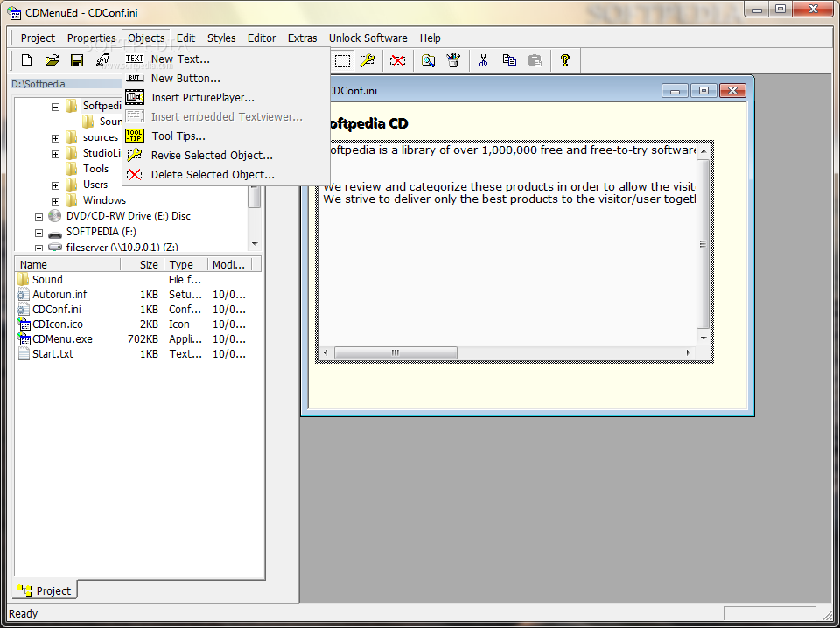840x628 pixels.
Task: Click the pencil cup styles toolbar icon
Action: pyautogui.click(x=453, y=60)
